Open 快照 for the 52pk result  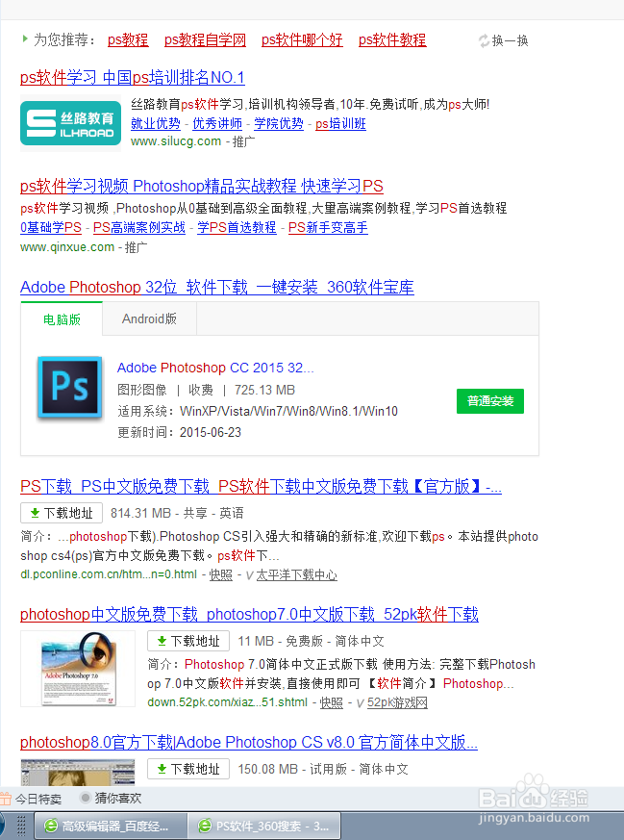(332, 702)
